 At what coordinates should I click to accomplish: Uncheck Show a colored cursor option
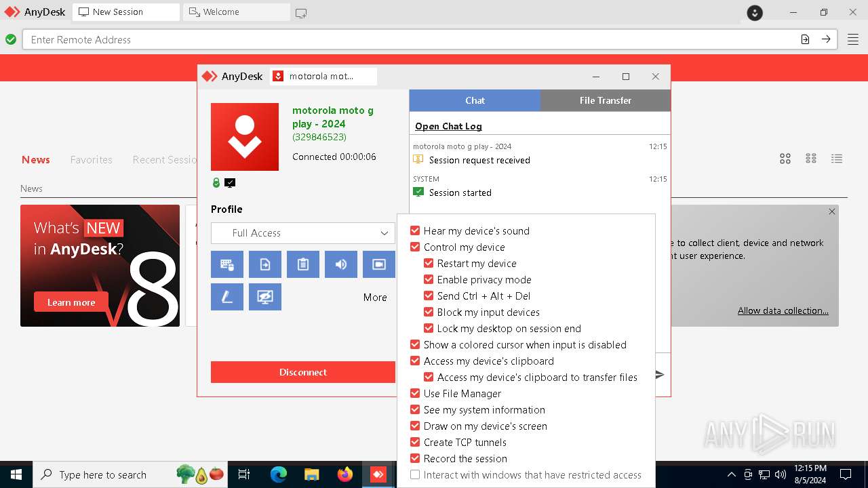415,344
